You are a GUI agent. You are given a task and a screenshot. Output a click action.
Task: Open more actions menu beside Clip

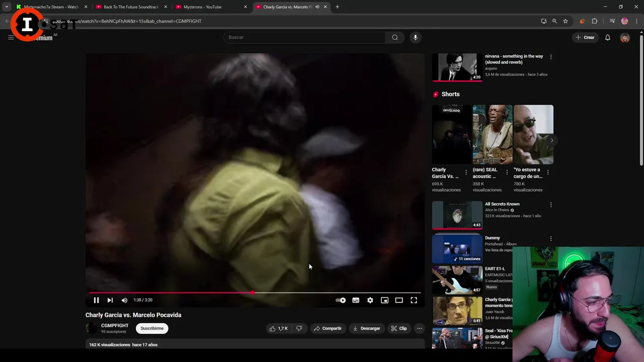[x=419, y=328]
